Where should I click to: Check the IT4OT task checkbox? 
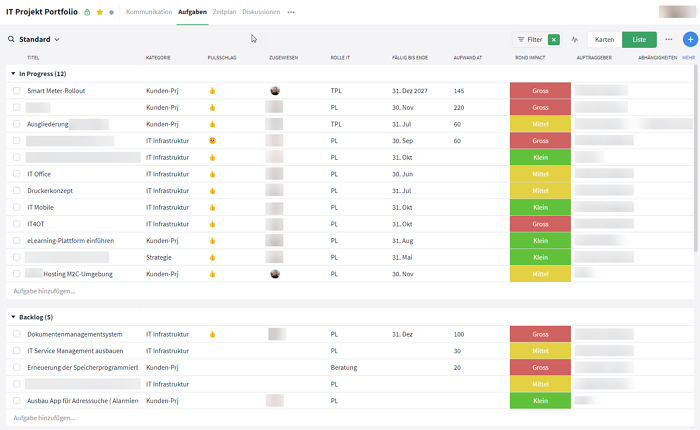click(17, 224)
